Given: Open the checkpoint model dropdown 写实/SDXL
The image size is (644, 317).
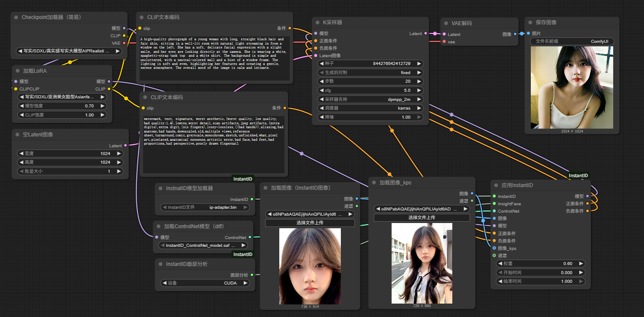Looking at the screenshot, I should (x=69, y=51).
